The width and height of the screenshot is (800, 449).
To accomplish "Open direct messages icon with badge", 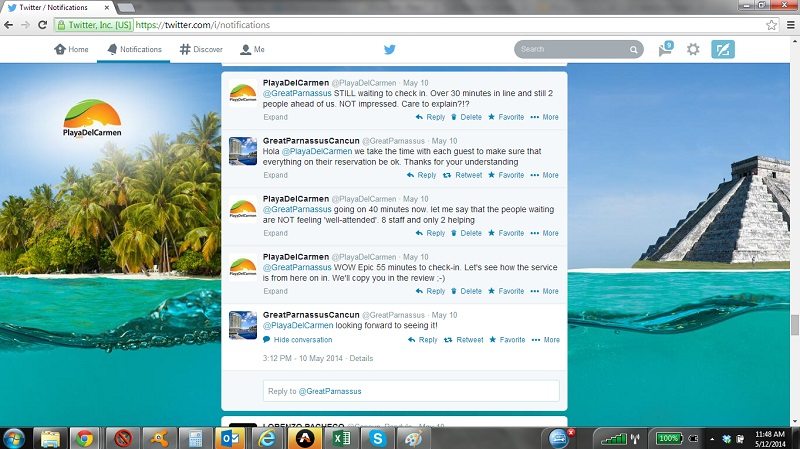I will (x=666, y=49).
